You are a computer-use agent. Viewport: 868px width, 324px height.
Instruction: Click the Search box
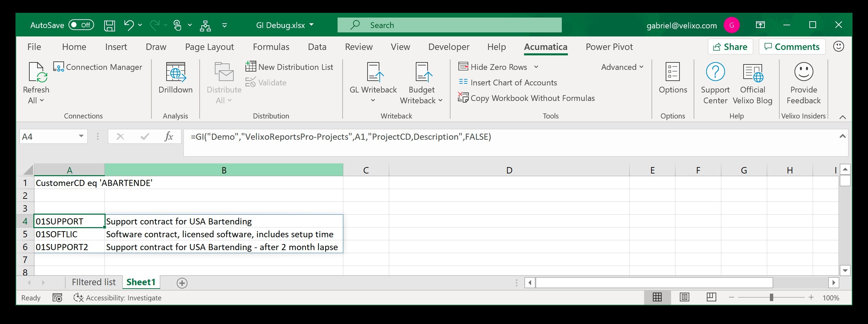pos(450,25)
